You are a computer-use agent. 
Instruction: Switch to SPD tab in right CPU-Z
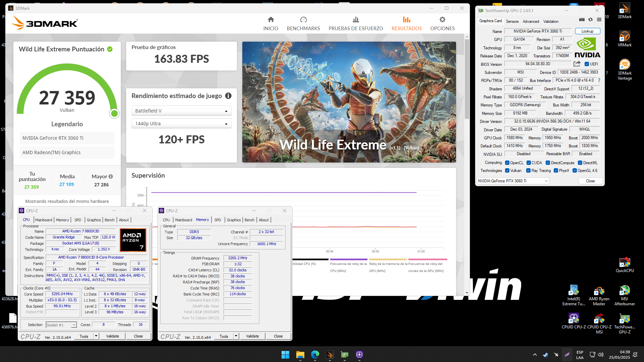tap(217, 220)
